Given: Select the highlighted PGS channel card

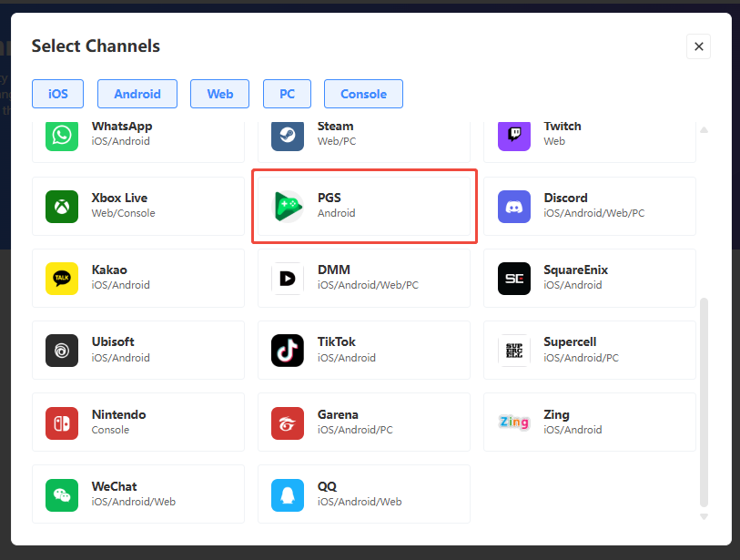Looking at the screenshot, I should coord(364,207).
